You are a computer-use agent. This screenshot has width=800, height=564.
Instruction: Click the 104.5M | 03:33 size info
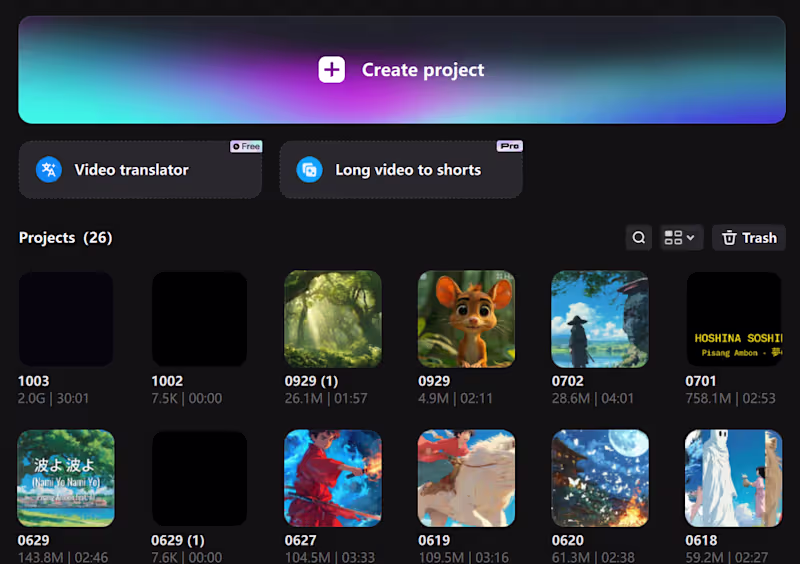330,557
